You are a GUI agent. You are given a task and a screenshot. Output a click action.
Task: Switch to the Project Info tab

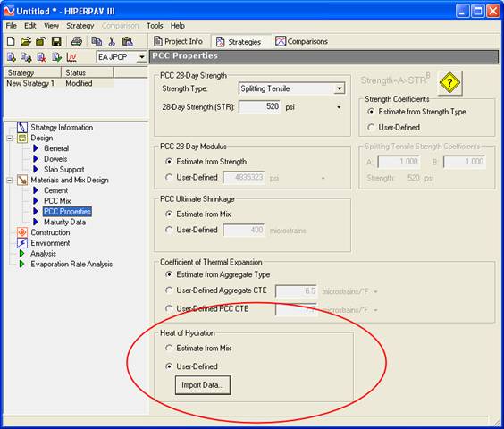click(x=179, y=41)
